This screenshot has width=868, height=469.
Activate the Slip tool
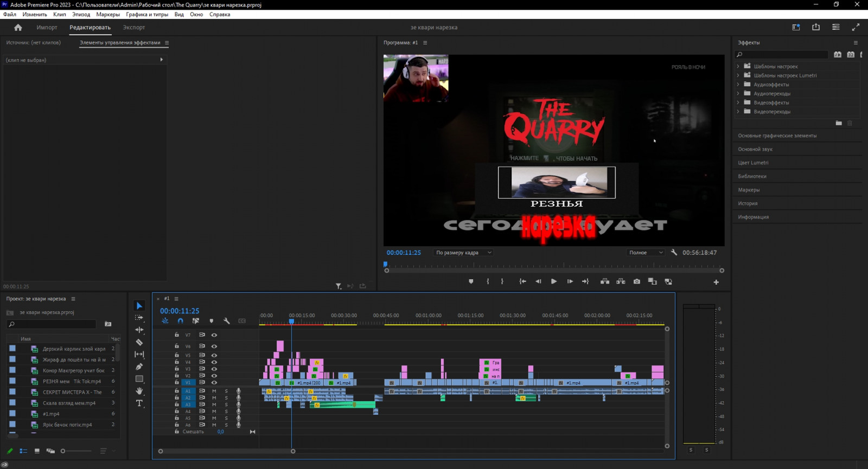point(139,354)
